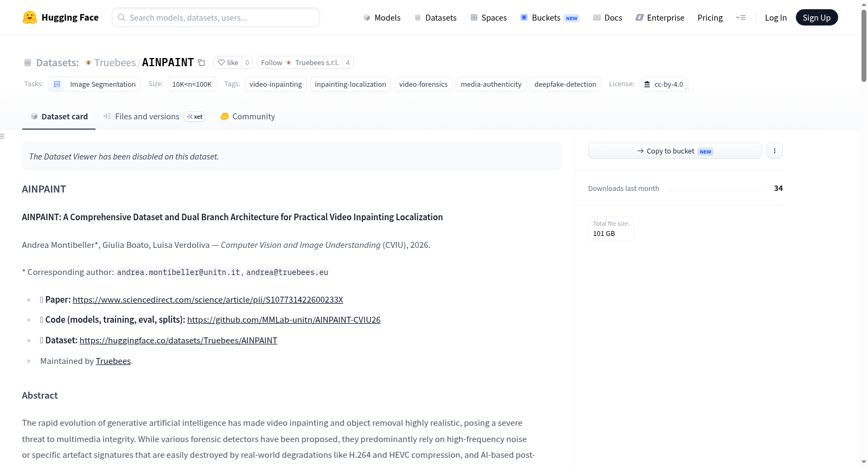868x467 pixels.
Task: Click the Hugging Face logo icon
Action: click(30, 17)
